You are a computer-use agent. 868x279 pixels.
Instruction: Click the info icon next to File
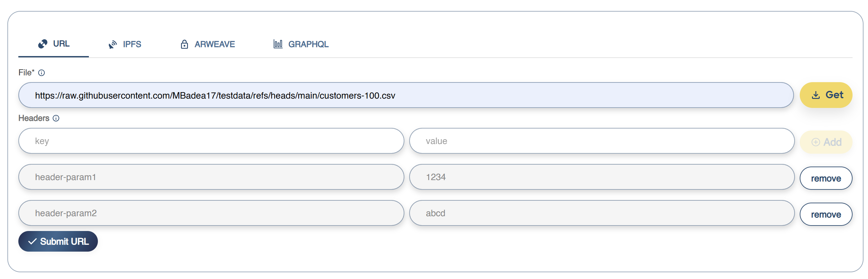(42, 73)
